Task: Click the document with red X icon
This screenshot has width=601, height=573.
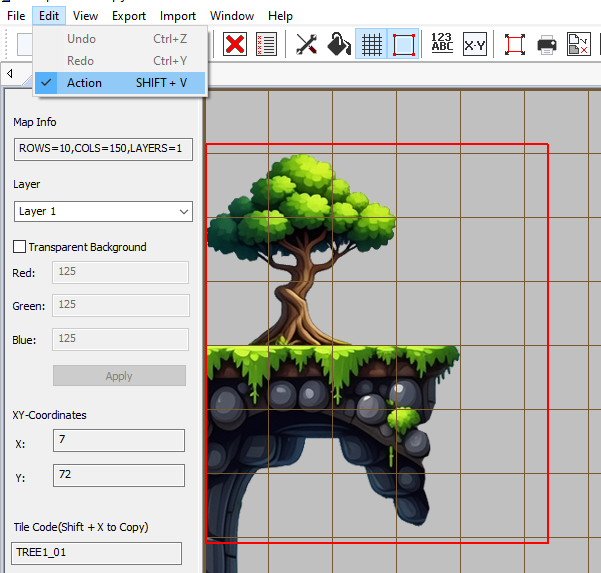Action: (x=578, y=44)
